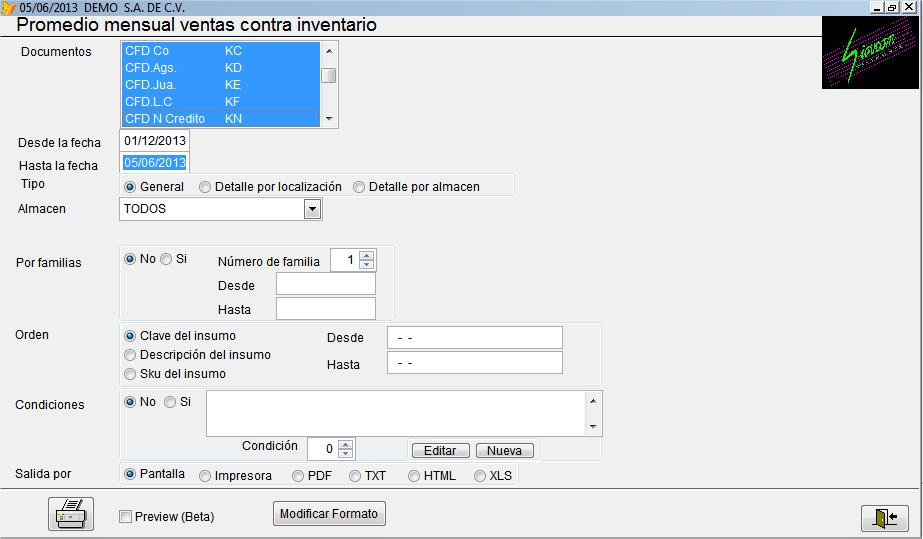Increase Número de familia spinner value

[367, 256]
